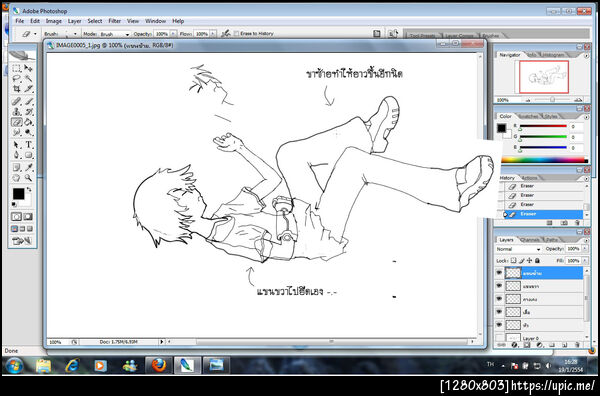Select the Clone Stamp tool
The image size is (600, 396).
coord(16,112)
